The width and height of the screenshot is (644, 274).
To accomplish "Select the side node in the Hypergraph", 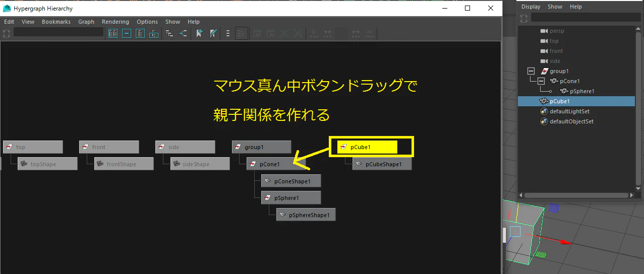I will pos(185,147).
